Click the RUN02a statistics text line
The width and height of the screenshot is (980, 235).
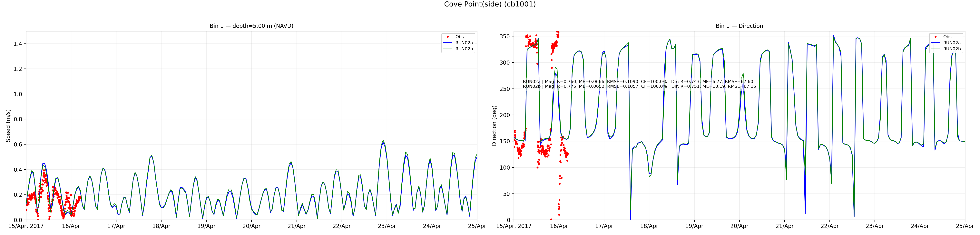(638, 81)
